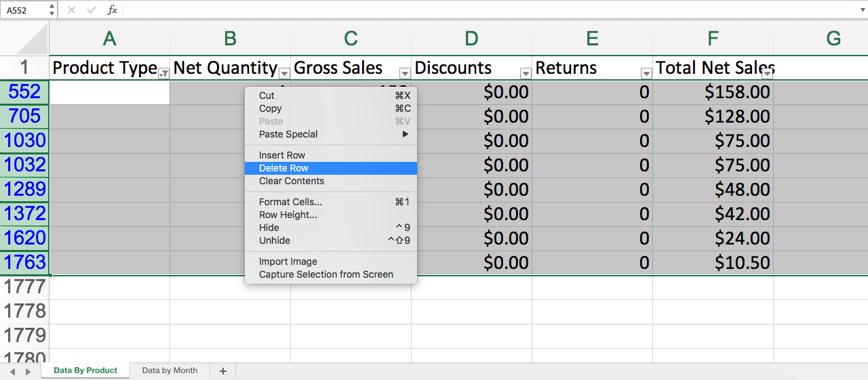Click the Discounts header cell
This screenshot has width=868, height=380.
coord(471,67)
